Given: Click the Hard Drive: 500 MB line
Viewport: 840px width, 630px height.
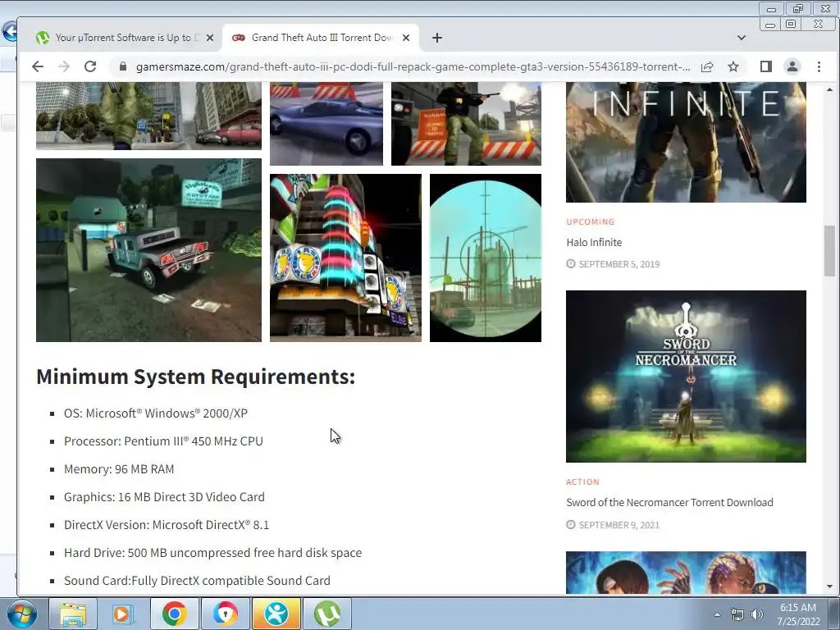Looking at the screenshot, I should 212,553.
